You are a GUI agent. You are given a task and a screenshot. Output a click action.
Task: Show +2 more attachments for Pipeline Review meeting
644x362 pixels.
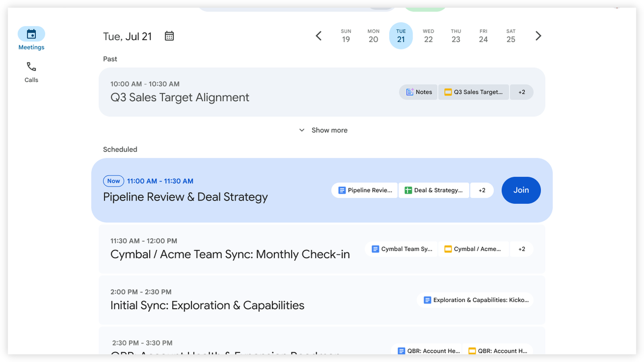[x=482, y=190]
